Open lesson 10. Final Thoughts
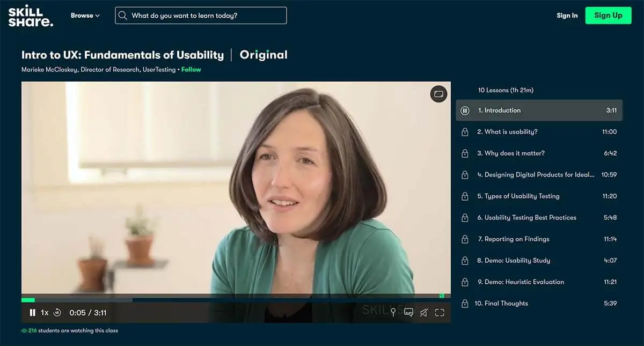The height and width of the screenshot is (346, 644). point(539,304)
